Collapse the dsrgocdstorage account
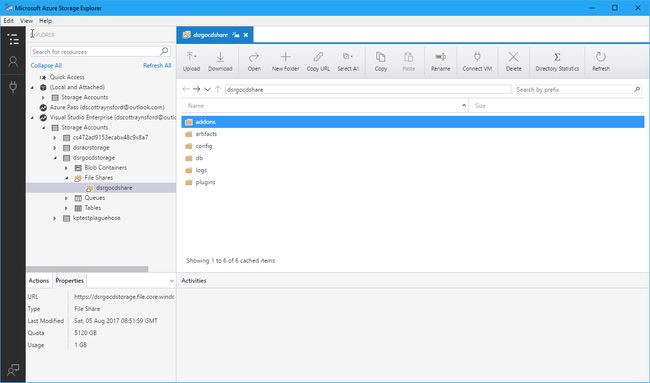The height and width of the screenshot is (383, 650). pos(55,158)
